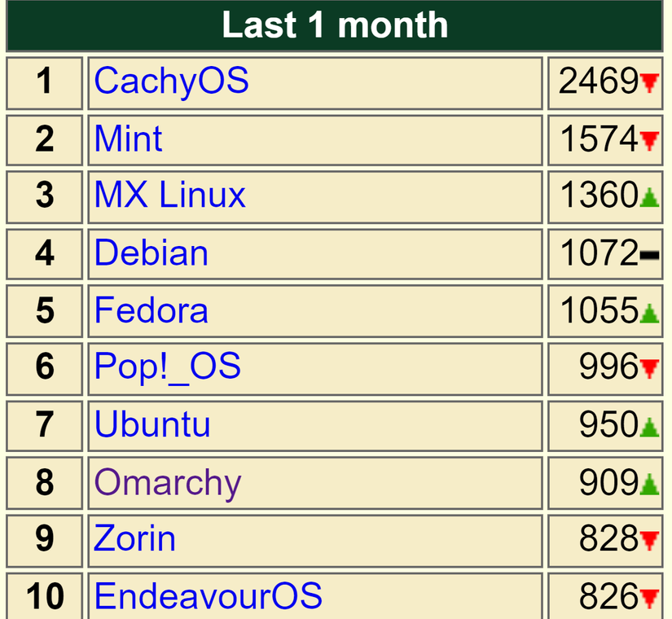Click the red down arrow beside 828
The width and height of the screenshot is (672, 619).
(650, 541)
